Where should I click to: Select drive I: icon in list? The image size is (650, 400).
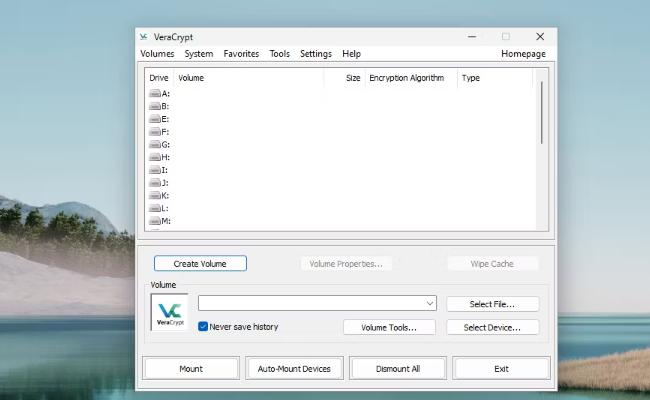point(155,170)
